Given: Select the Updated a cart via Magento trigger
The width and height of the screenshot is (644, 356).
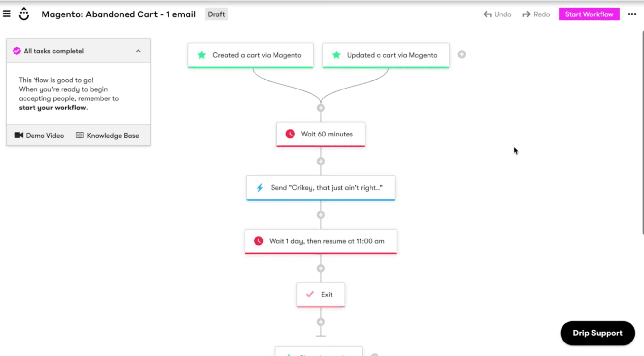Looking at the screenshot, I should pos(386,55).
